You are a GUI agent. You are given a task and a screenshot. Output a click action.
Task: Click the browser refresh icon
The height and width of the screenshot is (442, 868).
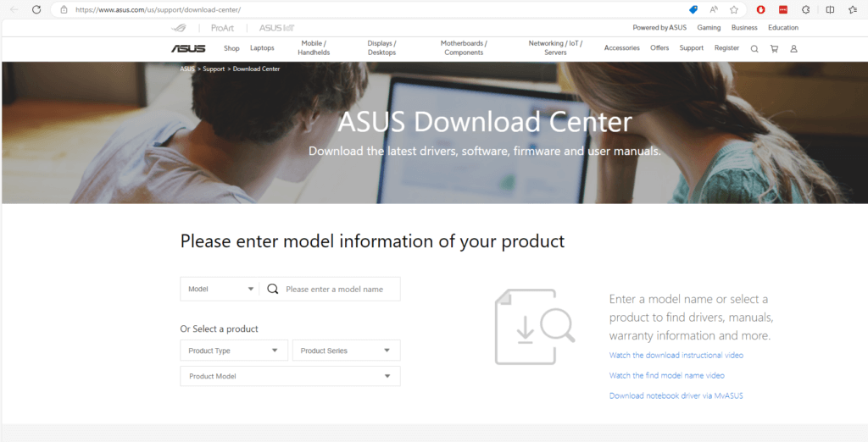[36, 9]
